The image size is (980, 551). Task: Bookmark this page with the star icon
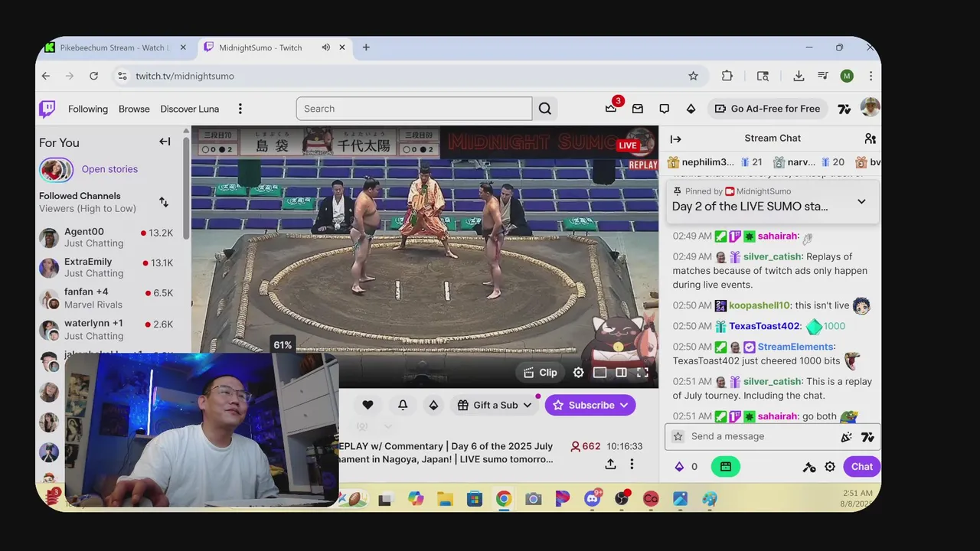tap(693, 76)
